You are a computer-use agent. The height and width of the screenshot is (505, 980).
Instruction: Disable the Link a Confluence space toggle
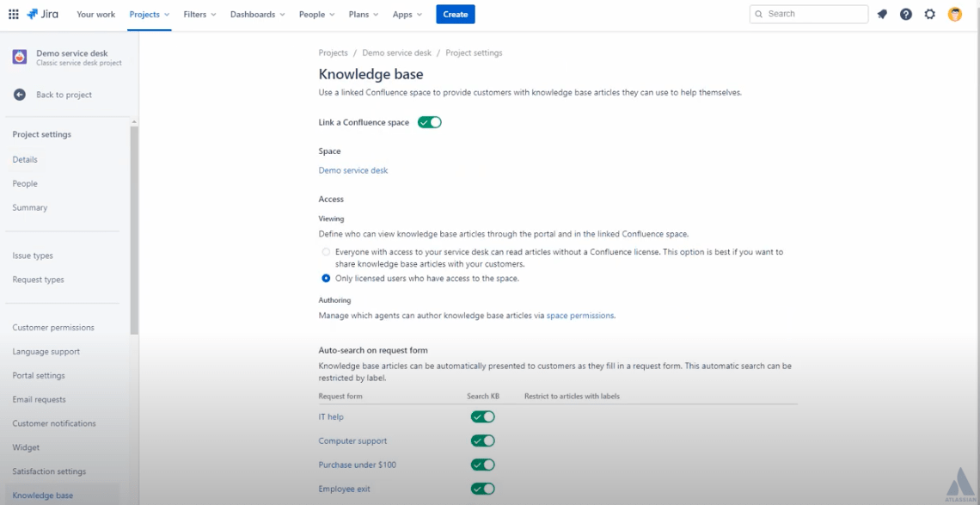429,122
